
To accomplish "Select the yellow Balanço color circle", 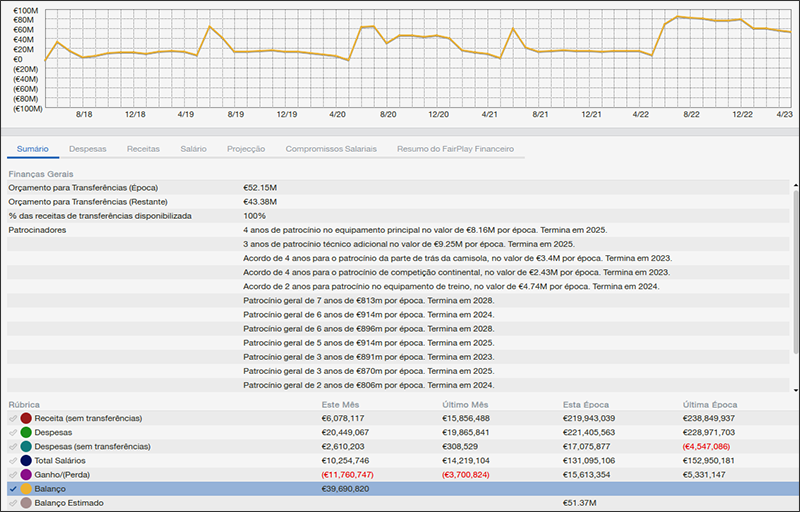I will pos(26,489).
